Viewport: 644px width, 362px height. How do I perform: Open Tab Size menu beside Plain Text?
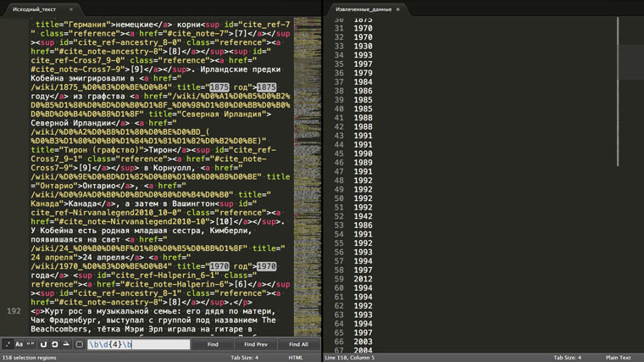click(x=566, y=358)
